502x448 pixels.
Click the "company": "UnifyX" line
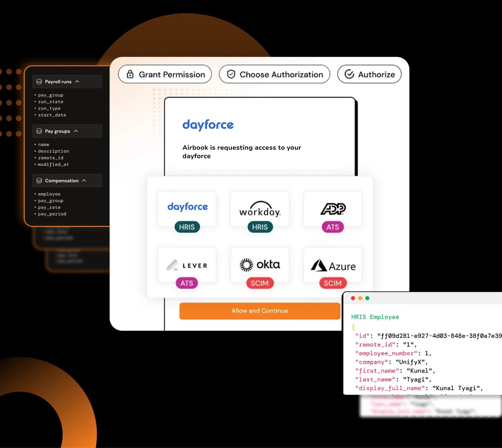(x=392, y=362)
